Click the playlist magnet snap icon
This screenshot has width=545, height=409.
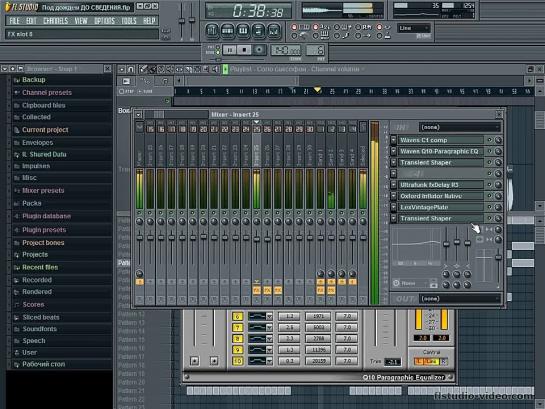[131, 69]
